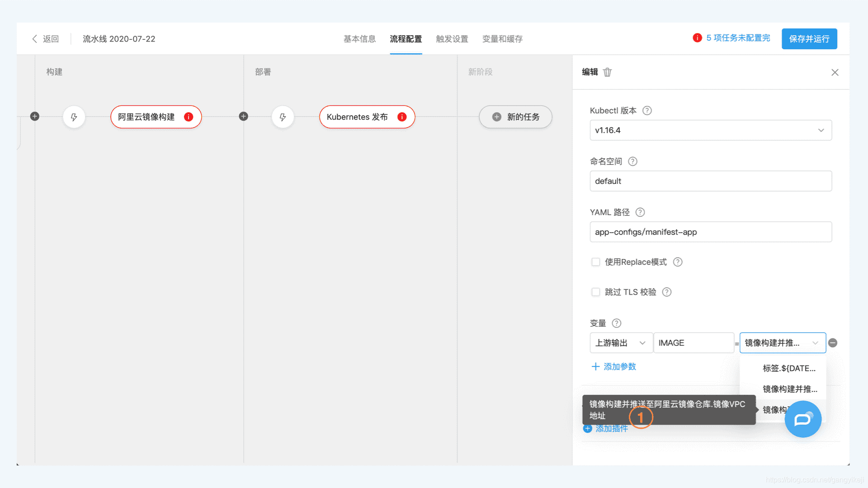
Task: Click the plus icon in the 新的任务 button
Action: coord(496,117)
